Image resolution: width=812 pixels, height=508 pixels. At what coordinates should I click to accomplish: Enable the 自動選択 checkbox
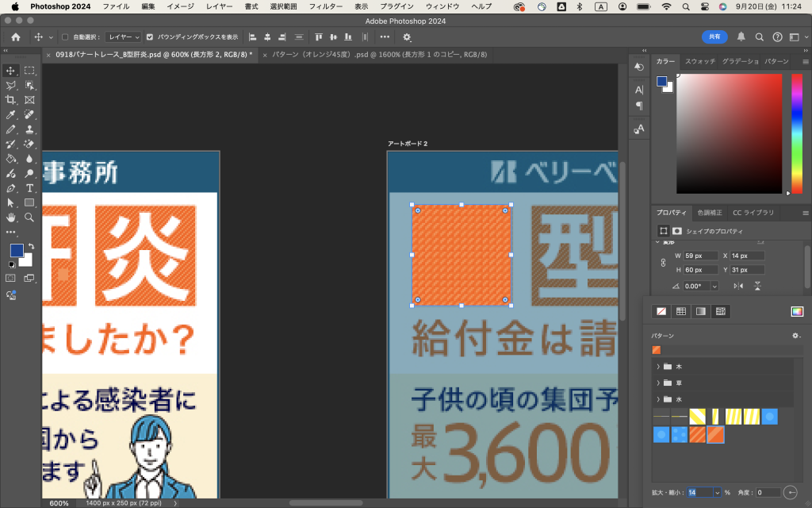tap(65, 37)
